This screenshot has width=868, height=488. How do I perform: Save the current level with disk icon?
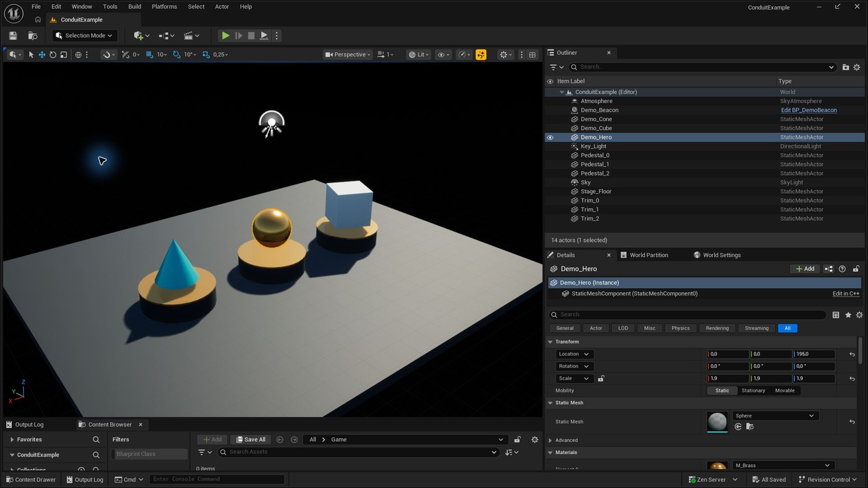12,35
